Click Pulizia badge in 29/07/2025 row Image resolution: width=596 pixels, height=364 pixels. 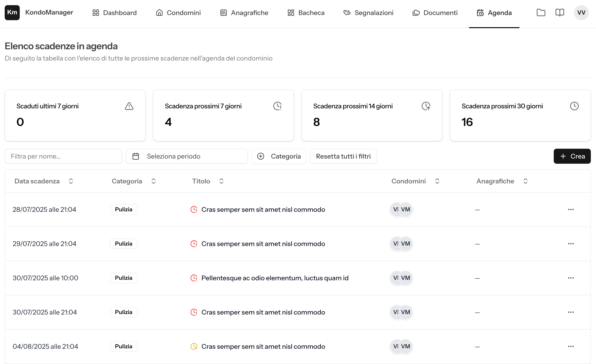[x=124, y=244]
